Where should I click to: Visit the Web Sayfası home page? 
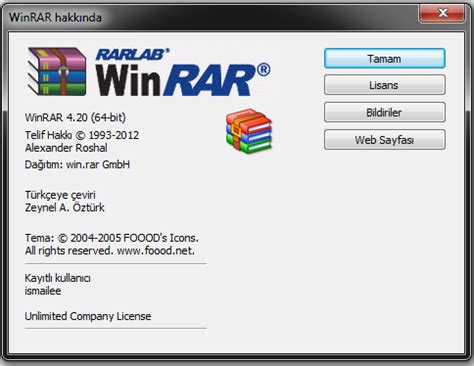click(385, 140)
